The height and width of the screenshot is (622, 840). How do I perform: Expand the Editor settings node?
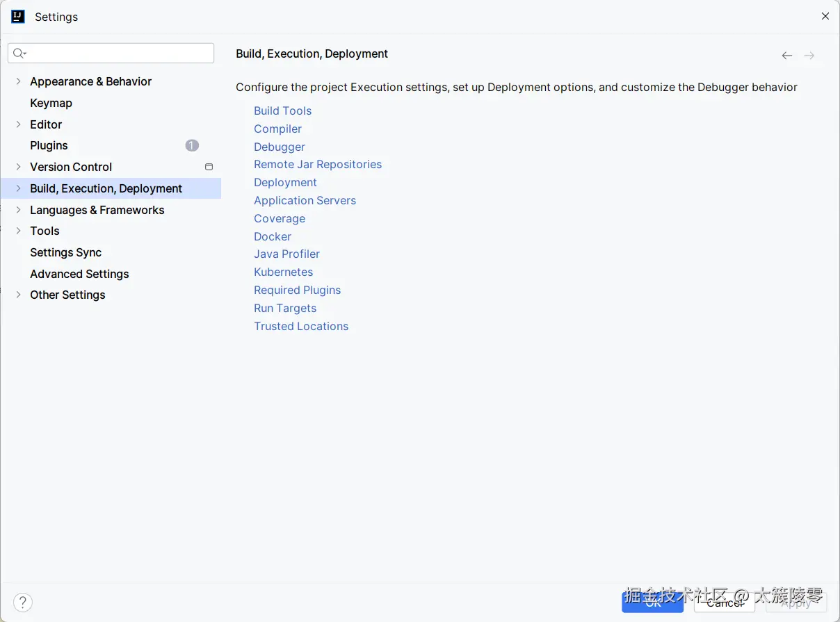tap(18, 124)
